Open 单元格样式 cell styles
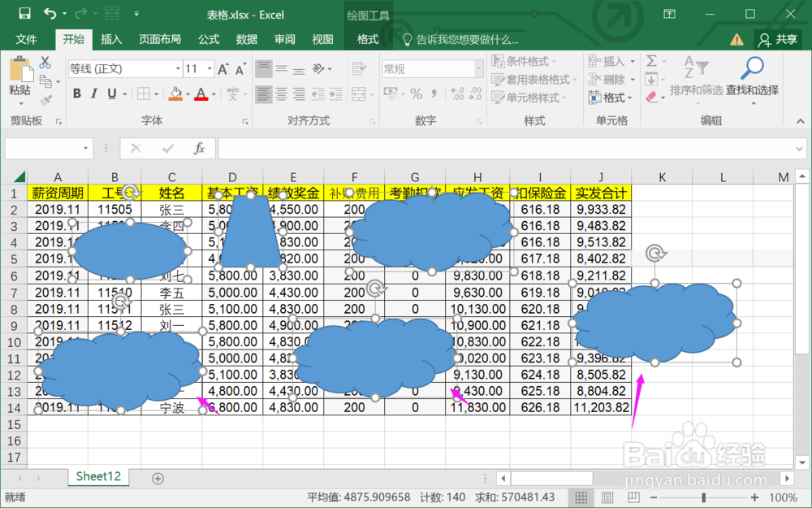The image size is (812, 508). pyautogui.click(x=529, y=98)
